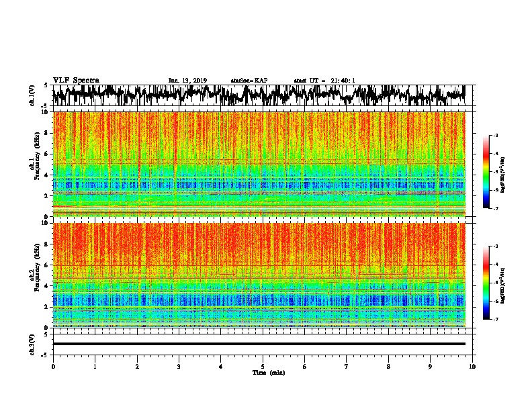This screenshot has height=411, width=532.
Task: Click time axis tick label '2'
Action: pyautogui.click(x=137, y=367)
